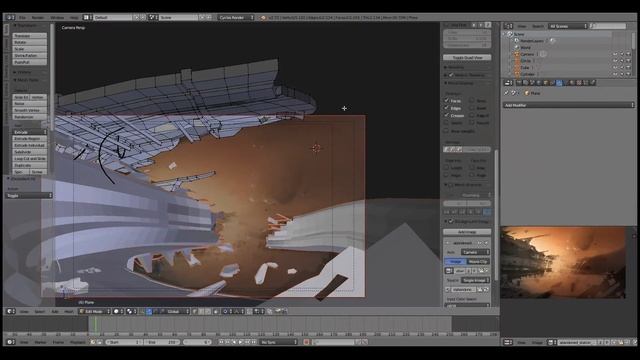This screenshot has height=360, width=640.
Task: Click the Start frame field in timeline
Action: coord(124,342)
